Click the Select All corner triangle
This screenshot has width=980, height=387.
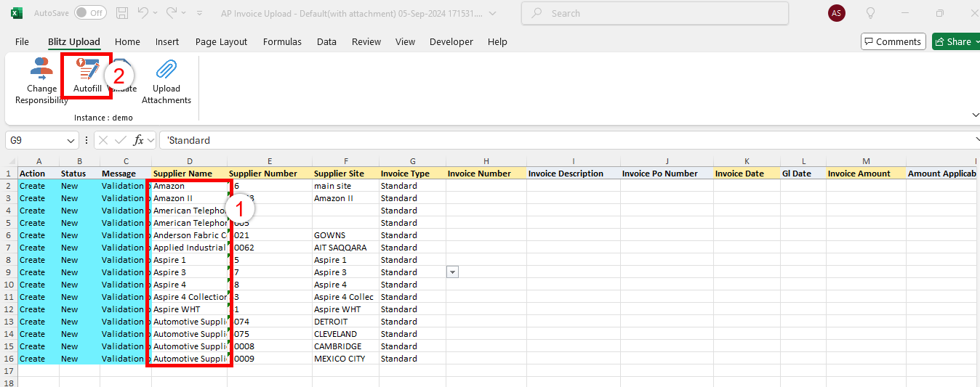tap(12, 161)
